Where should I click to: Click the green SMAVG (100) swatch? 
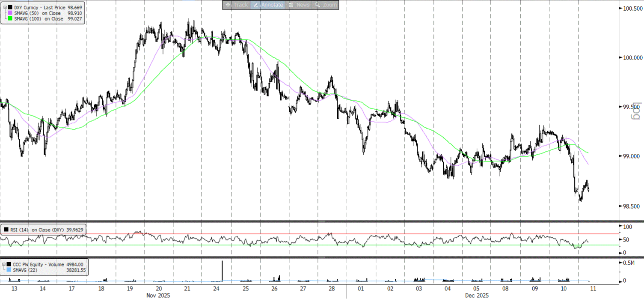[x=11, y=19]
